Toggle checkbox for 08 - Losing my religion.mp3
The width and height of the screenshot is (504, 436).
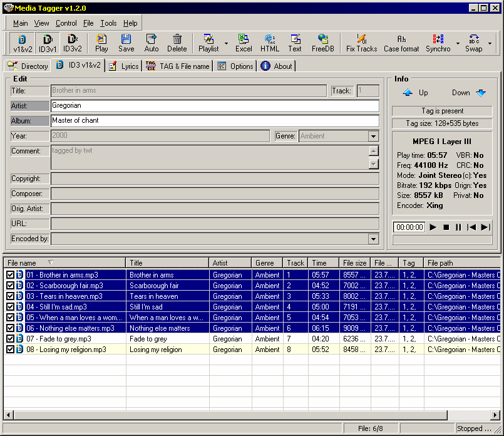click(10, 350)
